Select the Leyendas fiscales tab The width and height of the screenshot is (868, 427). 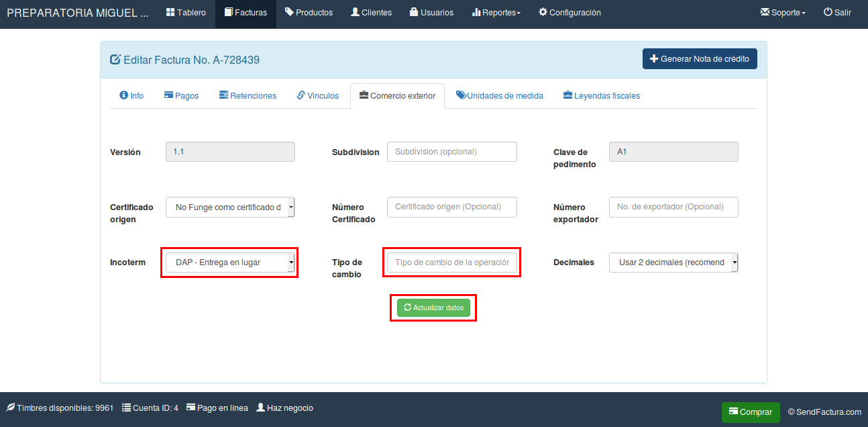601,96
